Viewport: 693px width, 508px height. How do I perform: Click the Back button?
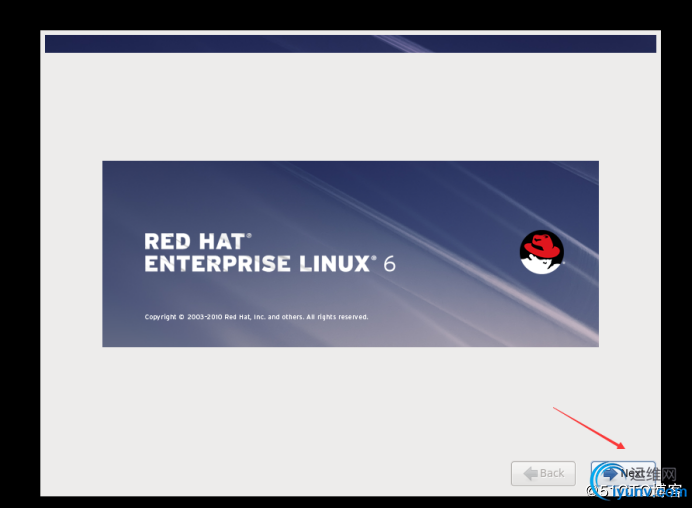543,474
